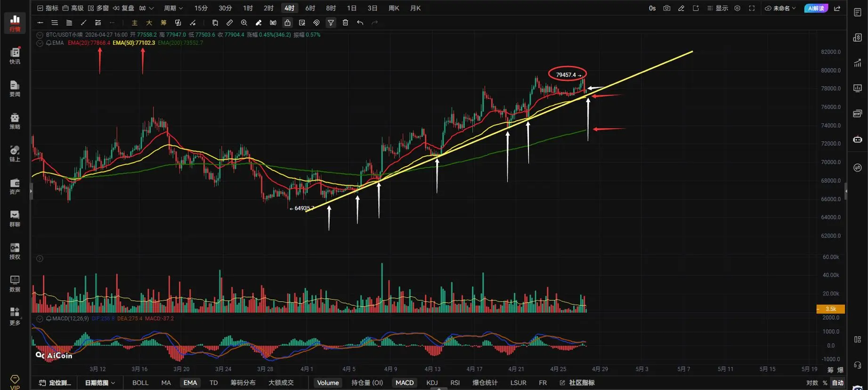
Task: Click the AI解读 button
Action: click(x=816, y=8)
